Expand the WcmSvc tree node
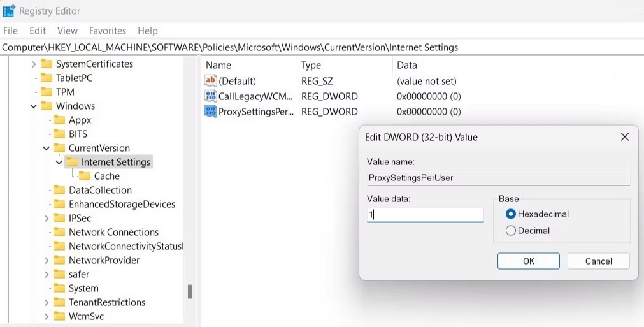The image size is (644, 327). 47,316
